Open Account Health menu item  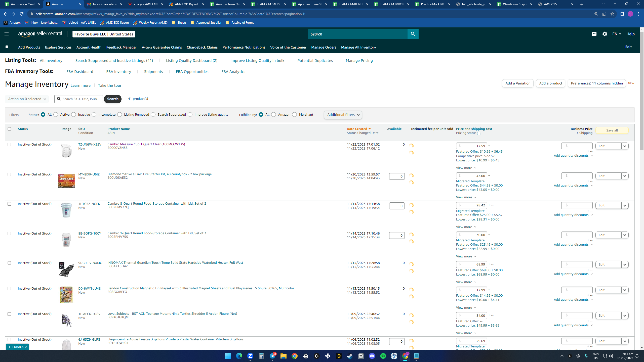89,47
